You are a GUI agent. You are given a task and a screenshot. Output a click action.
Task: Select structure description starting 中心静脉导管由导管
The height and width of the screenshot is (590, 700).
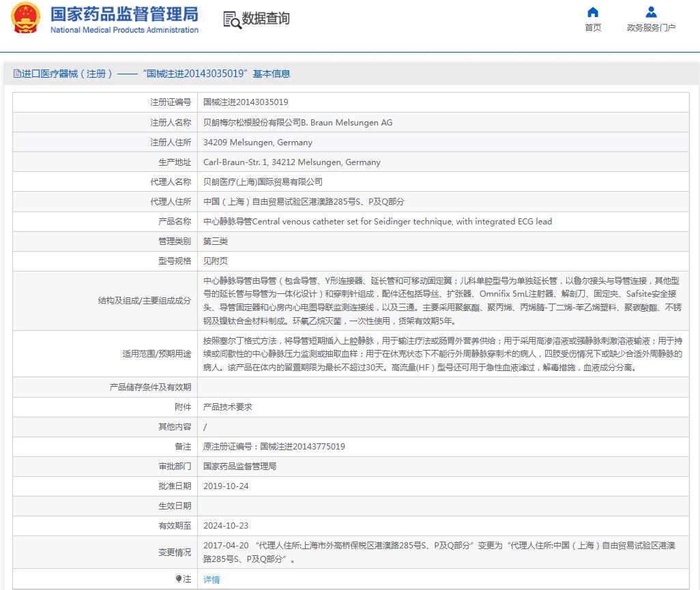pos(442,301)
